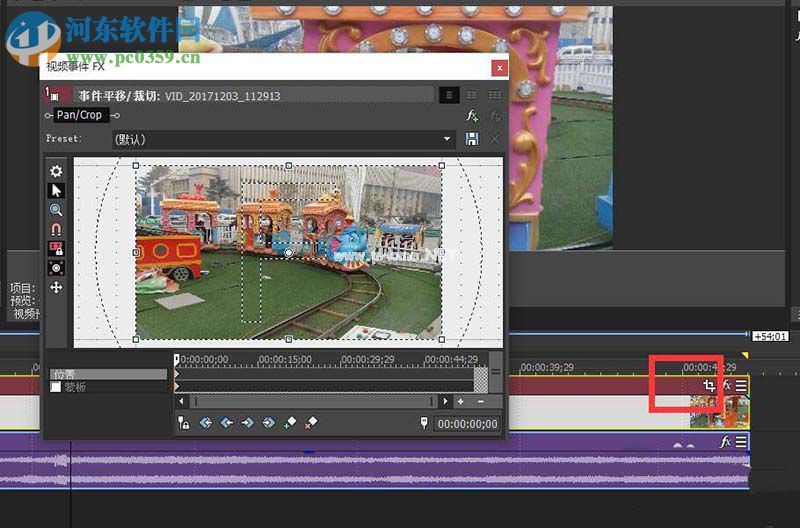Open the video clip hamburger menu
The image size is (800, 528).
(x=741, y=385)
